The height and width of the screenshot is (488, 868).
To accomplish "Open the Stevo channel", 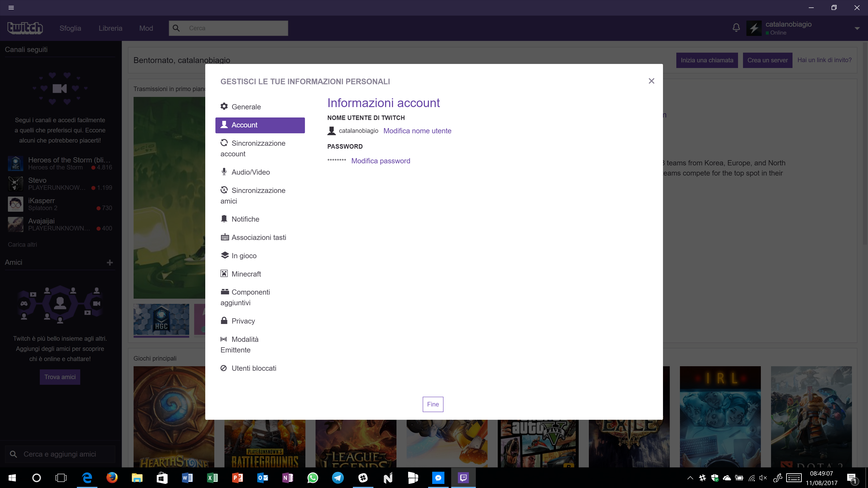I will 60,183.
